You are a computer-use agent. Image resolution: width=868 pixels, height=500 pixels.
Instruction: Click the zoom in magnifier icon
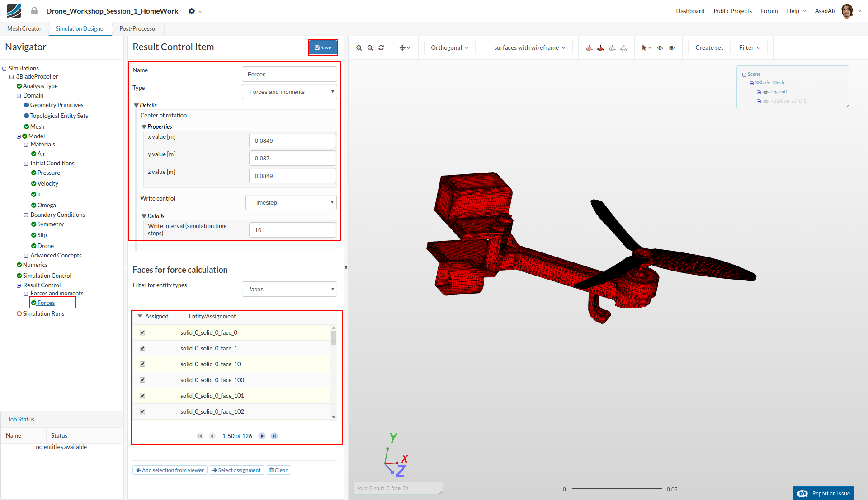point(359,48)
